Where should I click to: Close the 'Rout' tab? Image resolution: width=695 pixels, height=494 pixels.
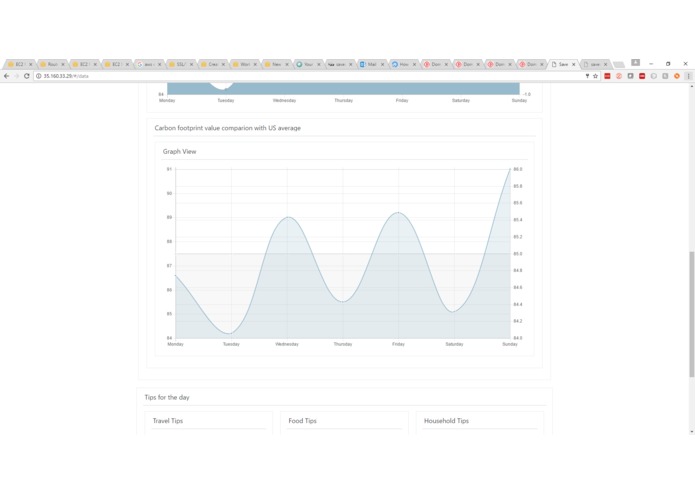tap(62, 65)
